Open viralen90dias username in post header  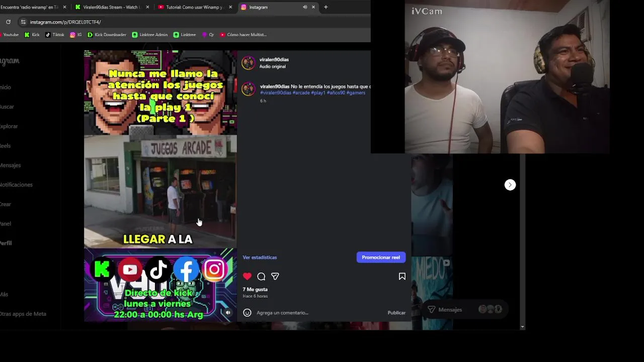pos(274,60)
